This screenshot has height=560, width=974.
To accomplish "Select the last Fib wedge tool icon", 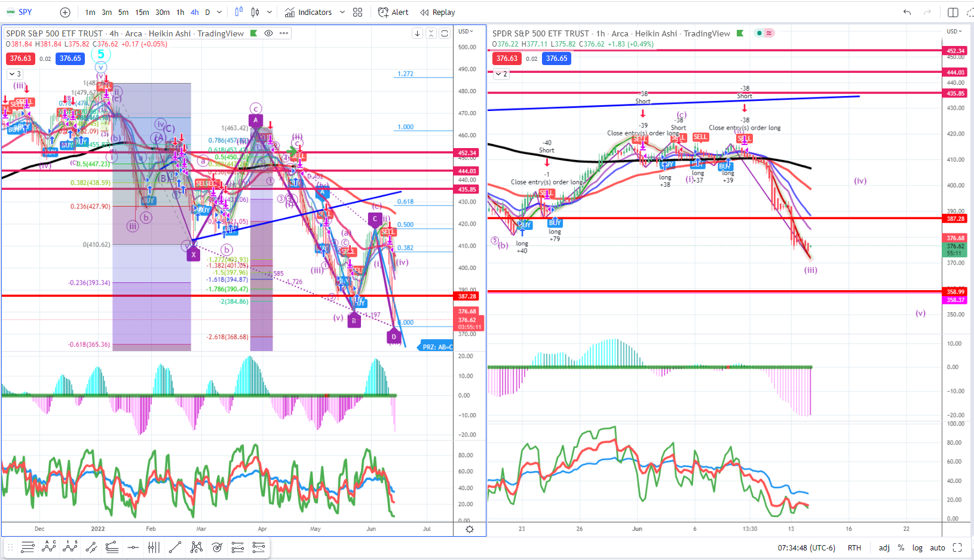I will [259, 547].
